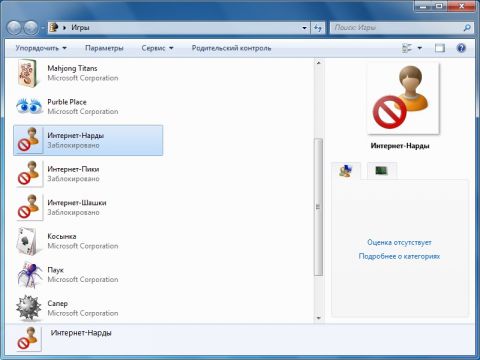Click the blocked Интернет-Нарды list icon
480x360 pixels.
(x=29, y=140)
